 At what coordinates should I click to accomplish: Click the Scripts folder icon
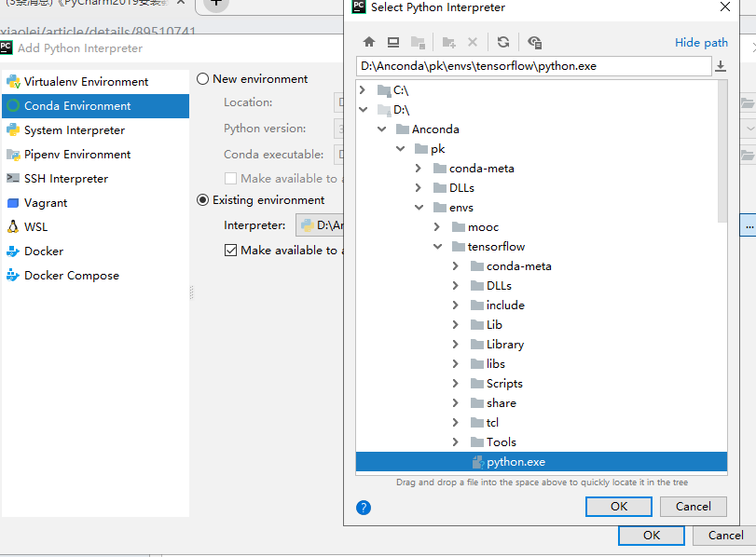477,384
